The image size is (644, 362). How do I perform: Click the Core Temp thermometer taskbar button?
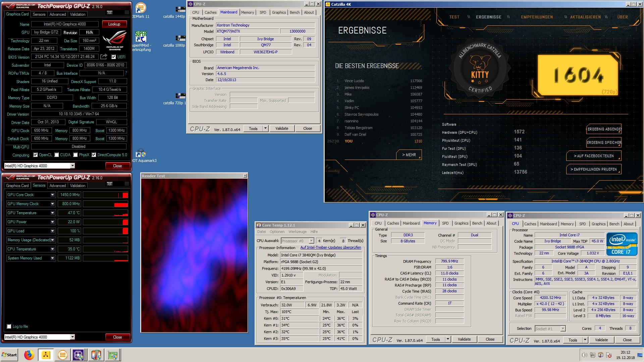(x=96, y=355)
